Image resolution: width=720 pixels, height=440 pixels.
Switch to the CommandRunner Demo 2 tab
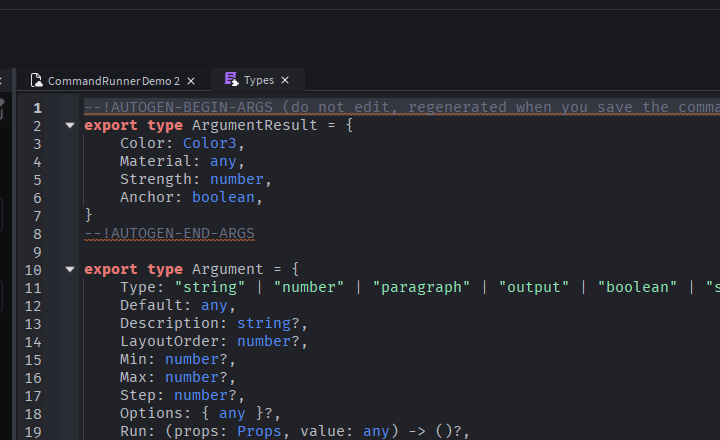(x=113, y=81)
